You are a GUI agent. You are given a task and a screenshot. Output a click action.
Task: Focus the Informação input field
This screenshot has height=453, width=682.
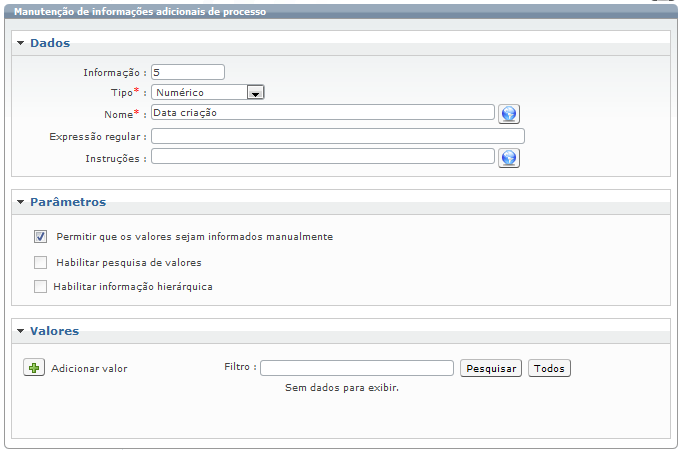(x=188, y=72)
